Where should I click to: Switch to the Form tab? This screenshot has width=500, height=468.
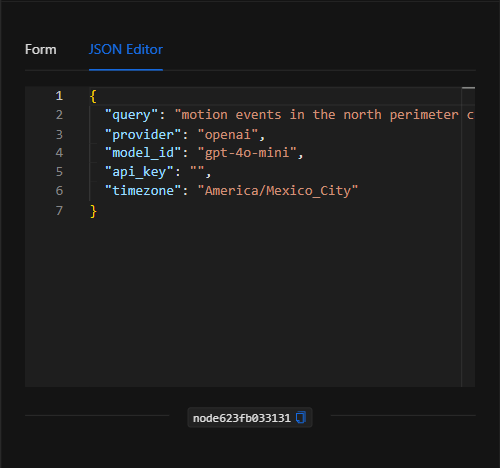tap(41, 50)
